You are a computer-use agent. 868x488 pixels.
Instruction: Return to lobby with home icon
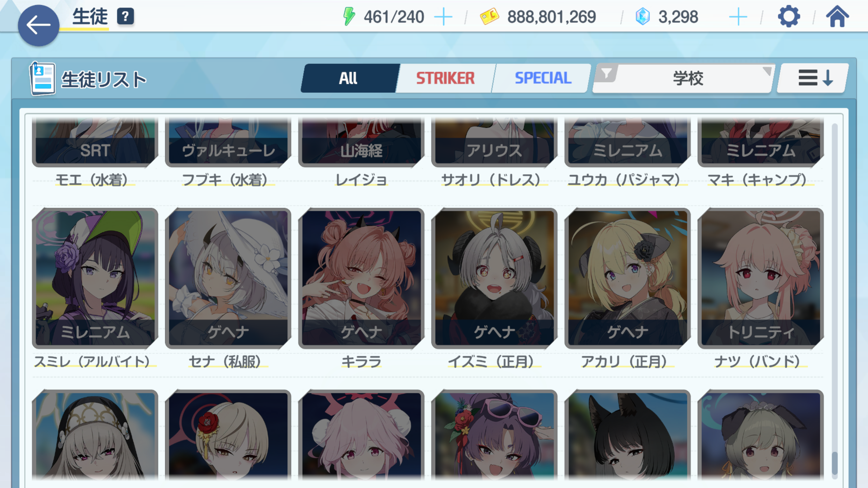point(837,16)
